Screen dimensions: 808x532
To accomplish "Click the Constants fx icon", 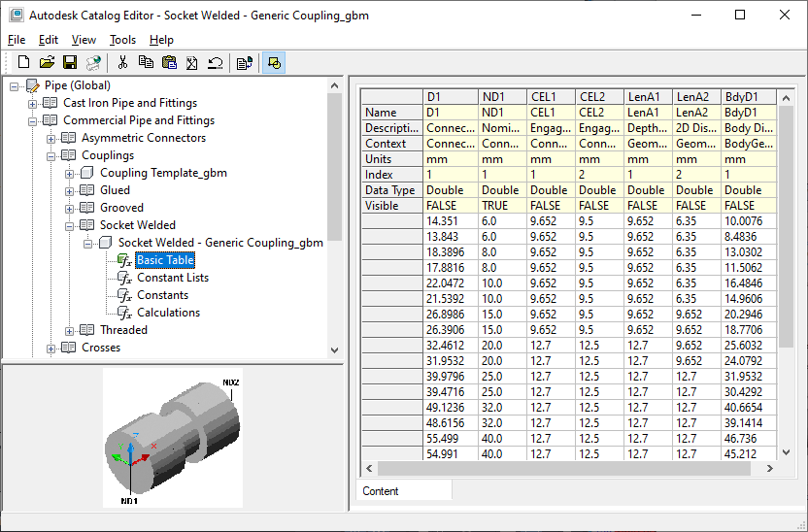I will pyautogui.click(x=124, y=296).
